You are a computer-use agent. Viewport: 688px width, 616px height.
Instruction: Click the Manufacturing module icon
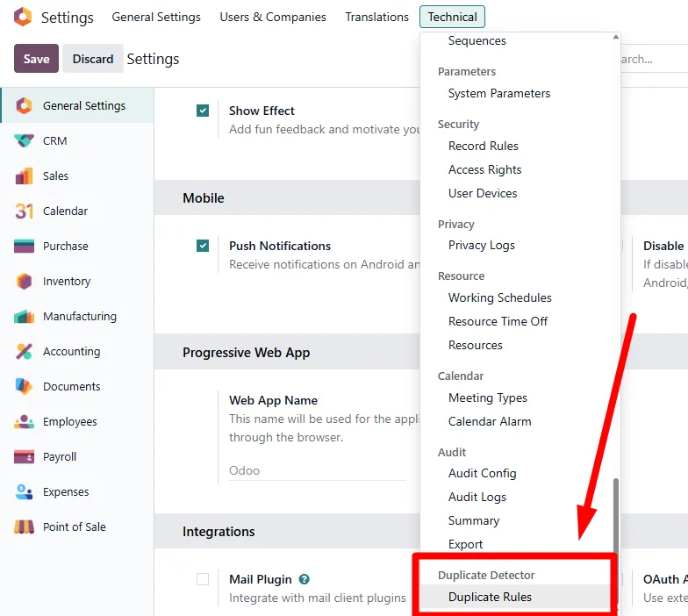pos(24,316)
